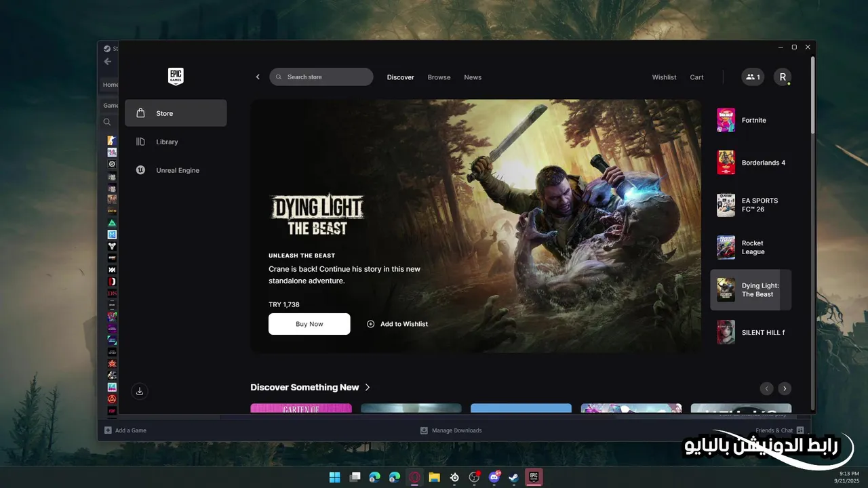Viewport: 868px width, 488px height.
Task: Click the plus circle icon beside Add to Wishlist
Action: 370,324
